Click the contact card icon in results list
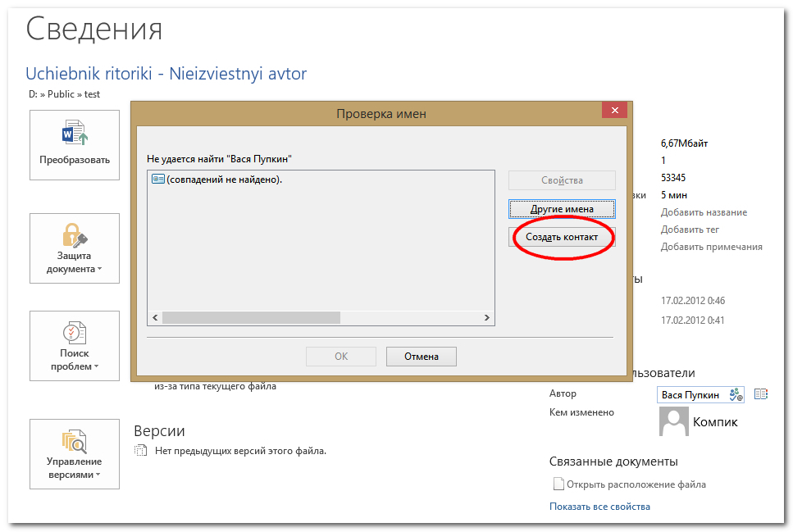The width and height of the screenshot is (793, 532). [158, 180]
